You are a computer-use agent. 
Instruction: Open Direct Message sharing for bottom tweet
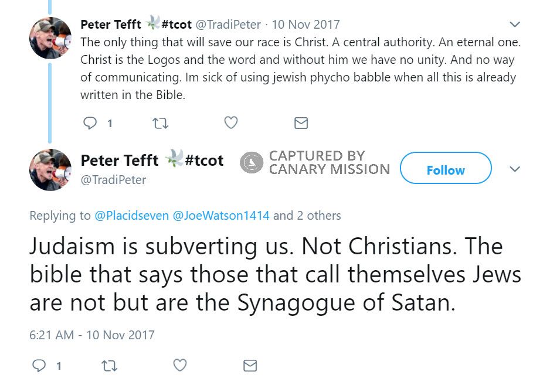(250, 365)
